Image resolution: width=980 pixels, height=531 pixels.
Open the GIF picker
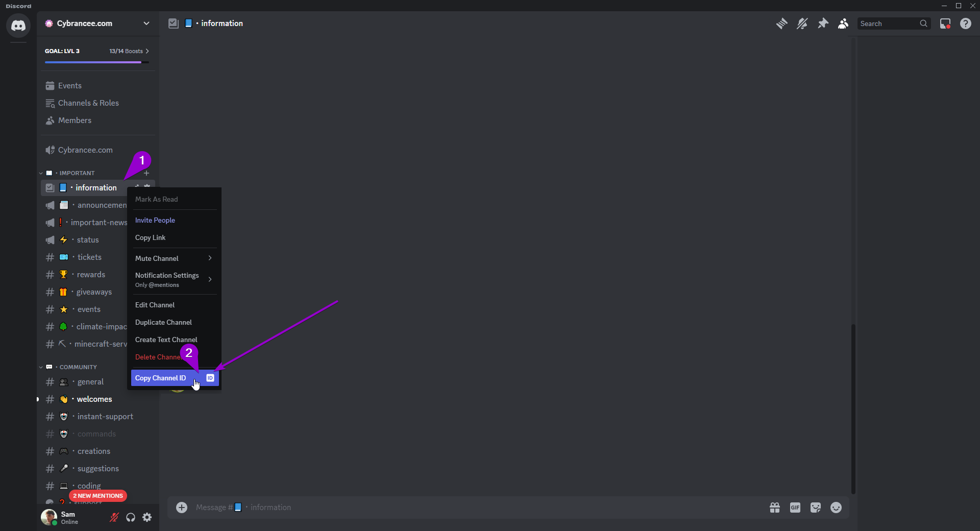[795, 507]
